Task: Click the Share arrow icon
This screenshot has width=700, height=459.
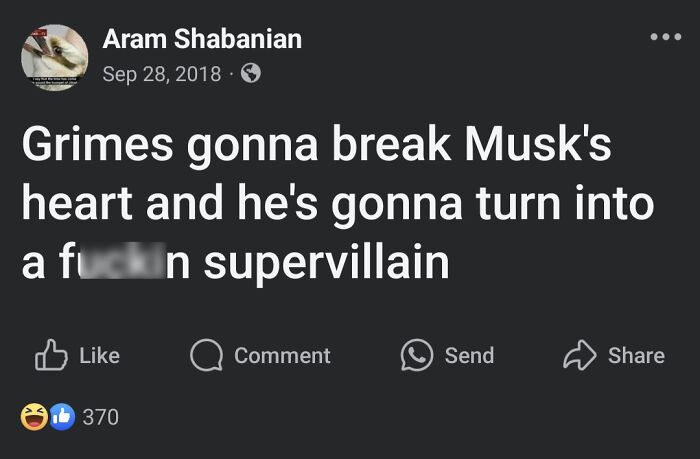Action: pos(578,355)
